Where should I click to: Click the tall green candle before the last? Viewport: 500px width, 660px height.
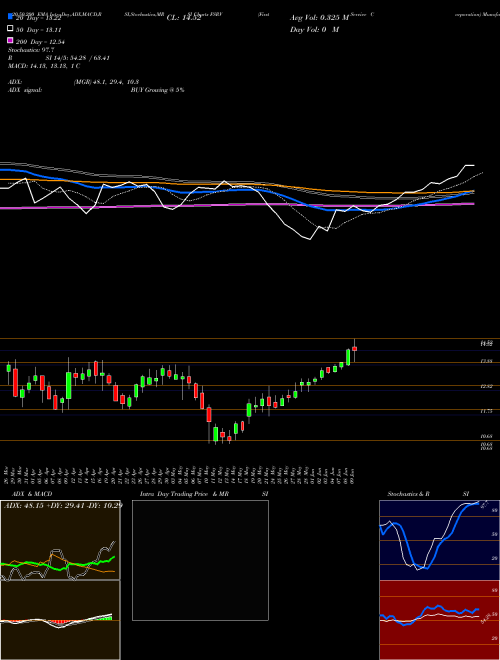[x=348, y=357]
